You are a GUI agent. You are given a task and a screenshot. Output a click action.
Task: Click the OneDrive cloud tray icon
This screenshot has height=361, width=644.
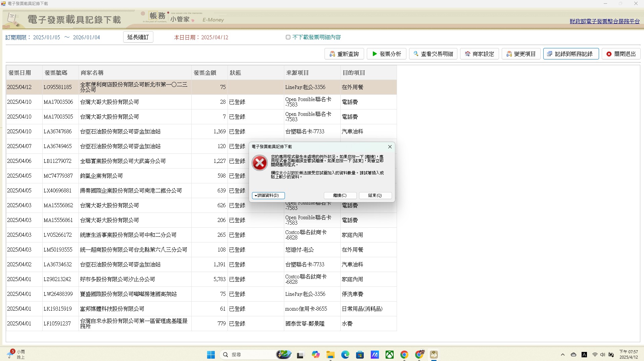point(574,355)
